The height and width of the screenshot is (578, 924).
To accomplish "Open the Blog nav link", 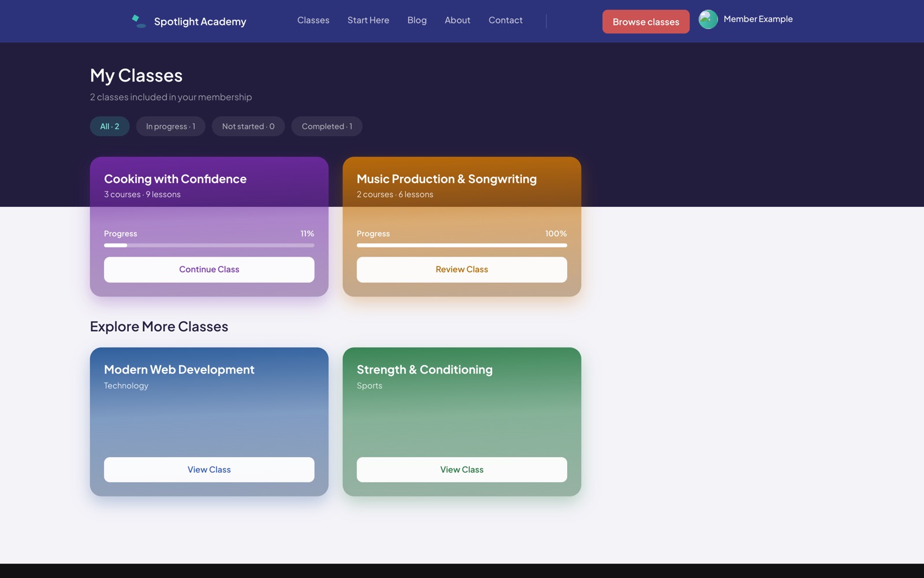I will [417, 20].
